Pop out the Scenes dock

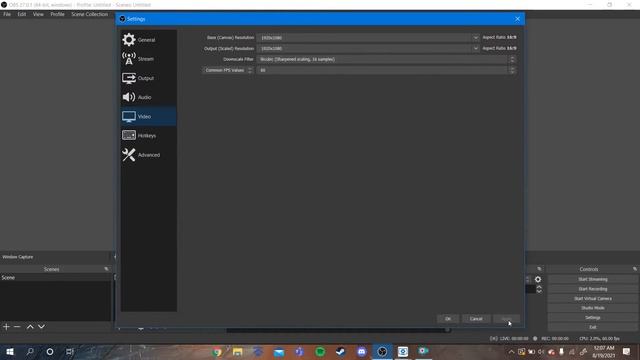[x=107, y=269]
